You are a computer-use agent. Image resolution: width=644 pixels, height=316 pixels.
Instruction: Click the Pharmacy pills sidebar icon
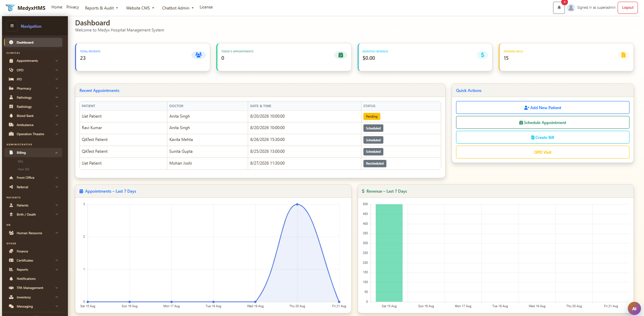pyautogui.click(x=11, y=88)
